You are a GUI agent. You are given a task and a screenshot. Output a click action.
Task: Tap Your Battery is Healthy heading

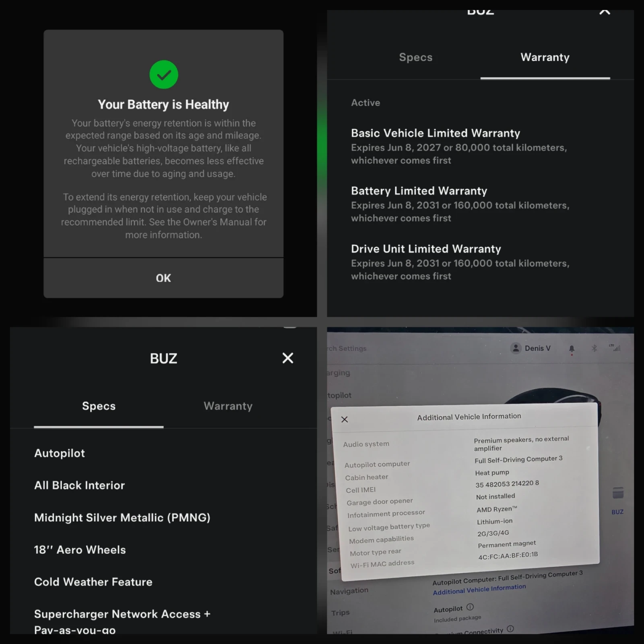coord(163,105)
